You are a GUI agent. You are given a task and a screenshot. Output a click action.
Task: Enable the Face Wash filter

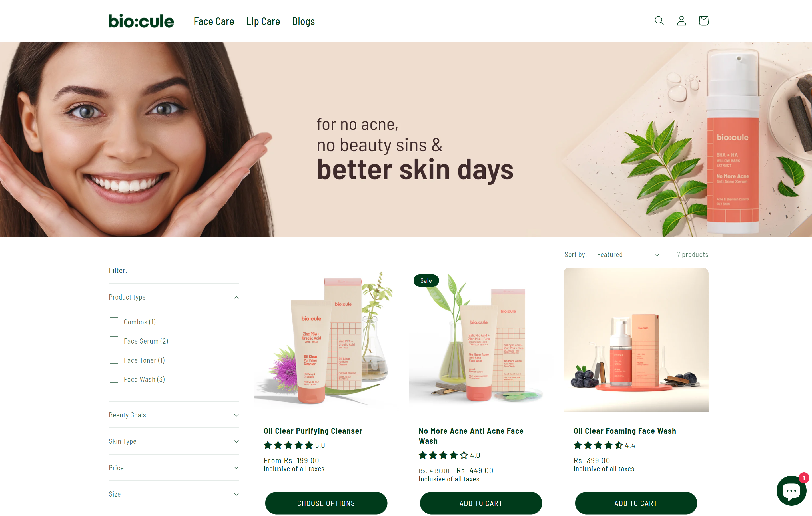pyautogui.click(x=114, y=378)
